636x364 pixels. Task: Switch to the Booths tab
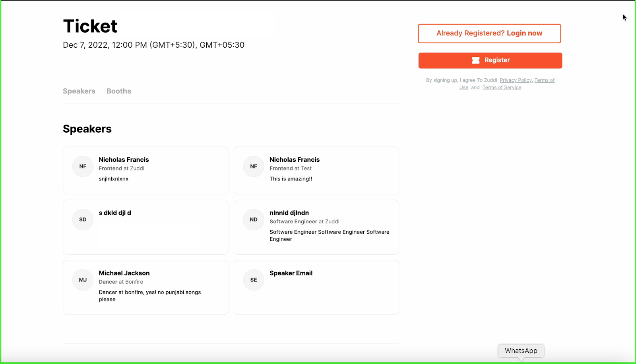click(118, 91)
